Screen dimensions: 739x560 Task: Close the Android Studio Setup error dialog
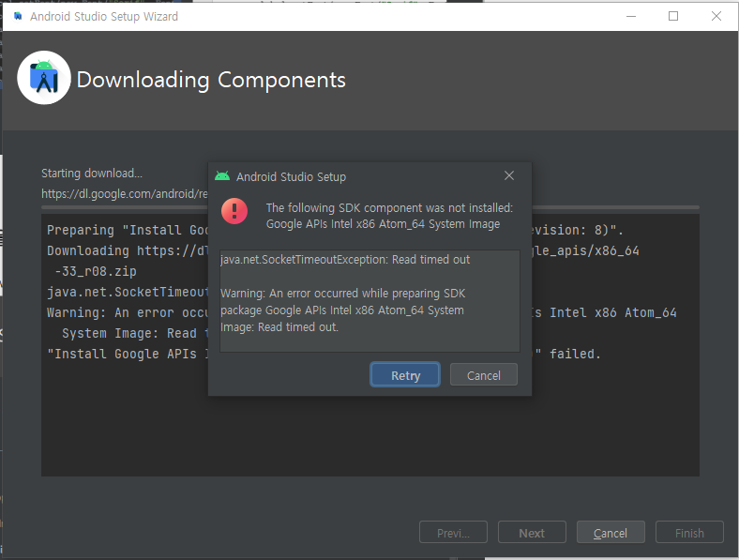pos(509,175)
